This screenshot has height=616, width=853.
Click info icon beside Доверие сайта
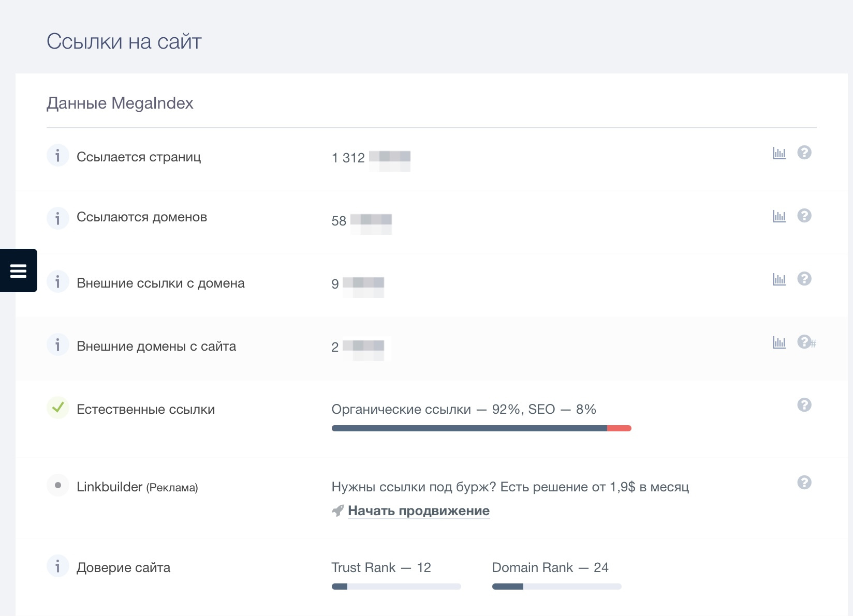tap(57, 566)
